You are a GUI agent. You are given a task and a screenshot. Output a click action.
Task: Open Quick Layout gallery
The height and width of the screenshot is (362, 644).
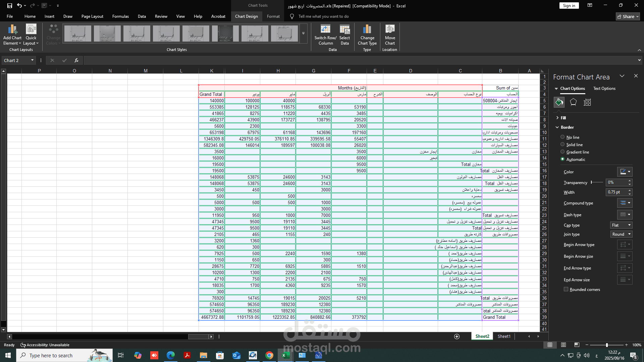[31, 35]
